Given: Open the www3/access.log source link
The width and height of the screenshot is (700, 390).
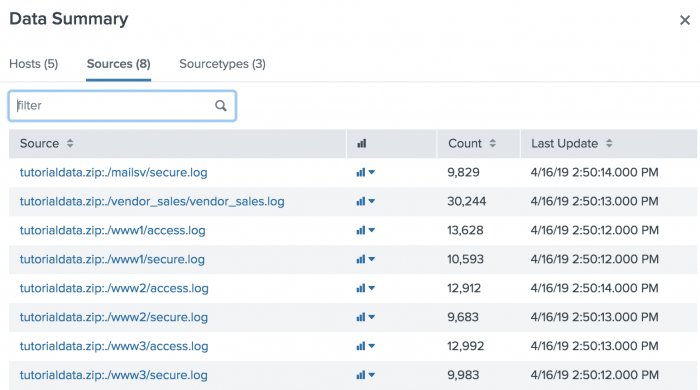Looking at the screenshot, I should click(x=114, y=346).
